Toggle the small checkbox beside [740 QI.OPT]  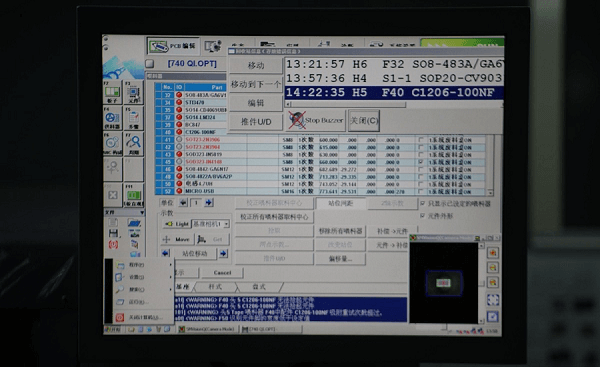(x=150, y=64)
